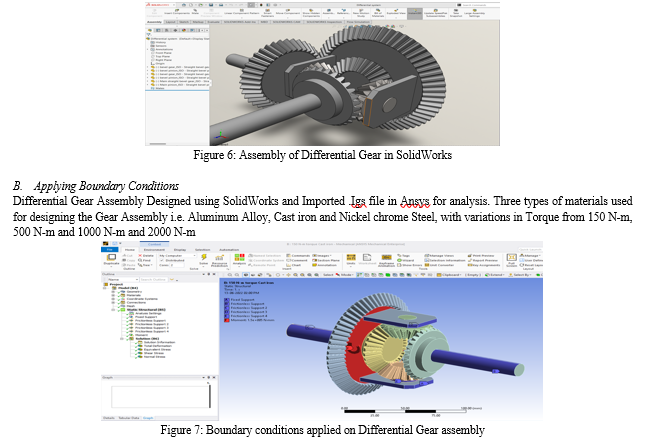Expand the Geometry node in Ansys tree
Image resolution: width=646 pixels, height=444 pixels.
113,292
